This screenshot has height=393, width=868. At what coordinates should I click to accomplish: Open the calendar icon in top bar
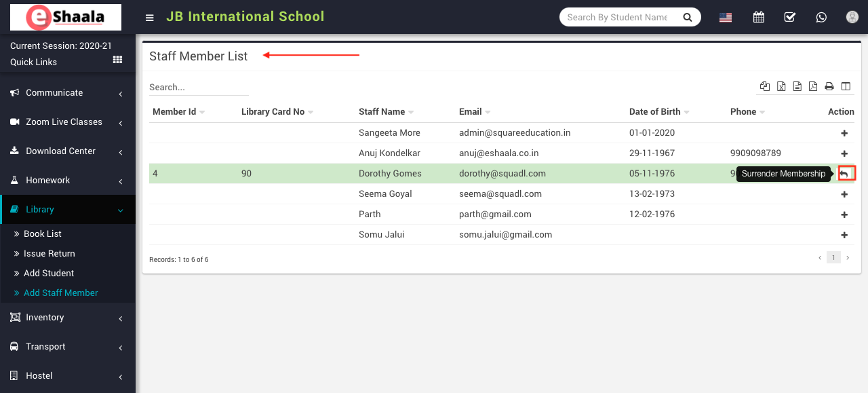pos(759,17)
